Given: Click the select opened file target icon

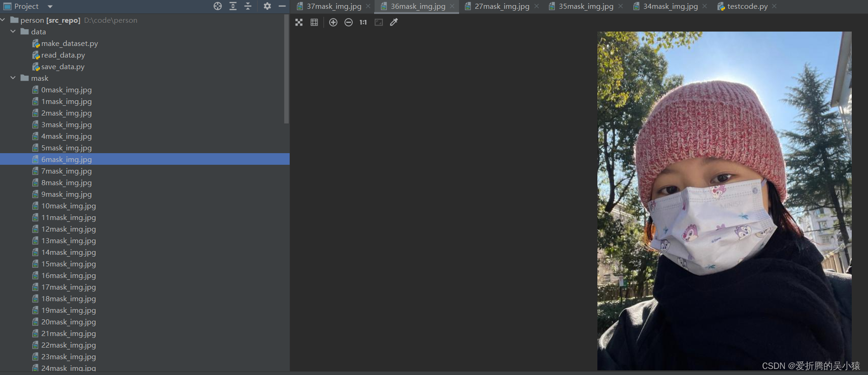Looking at the screenshot, I should 218,6.
